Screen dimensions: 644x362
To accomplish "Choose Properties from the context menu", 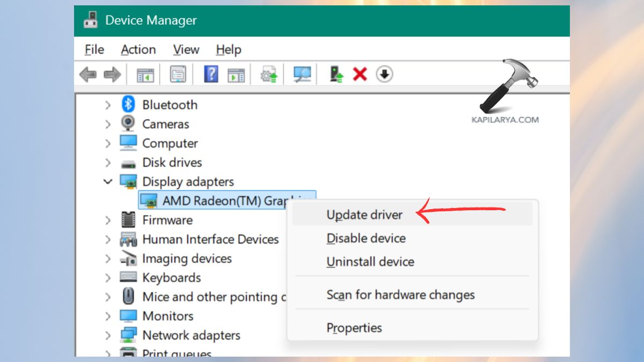I will point(354,328).
